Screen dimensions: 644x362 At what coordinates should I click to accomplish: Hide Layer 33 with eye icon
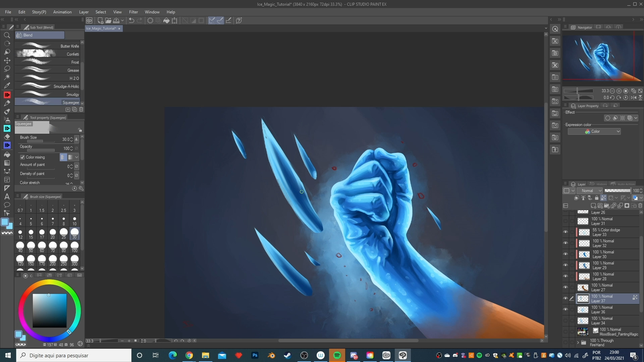(x=566, y=232)
